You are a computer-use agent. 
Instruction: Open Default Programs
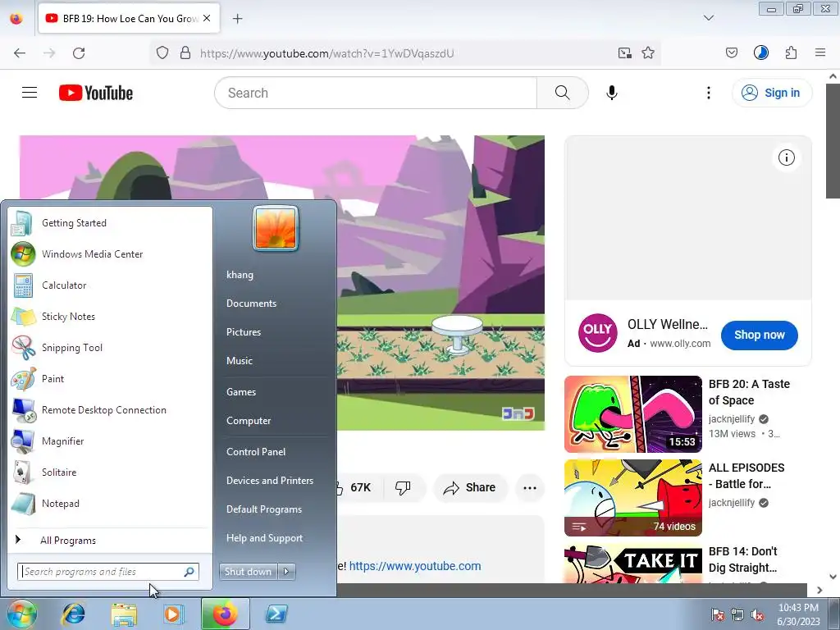[x=263, y=509]
